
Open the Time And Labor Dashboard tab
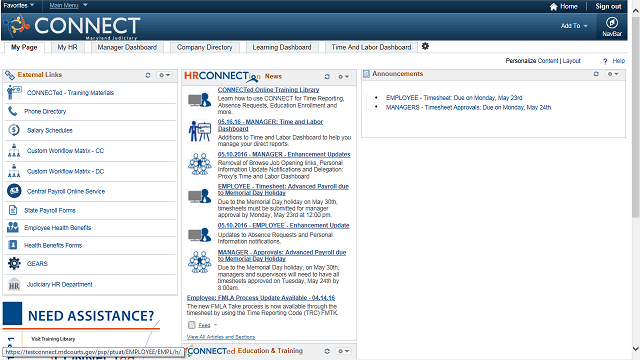371,47
